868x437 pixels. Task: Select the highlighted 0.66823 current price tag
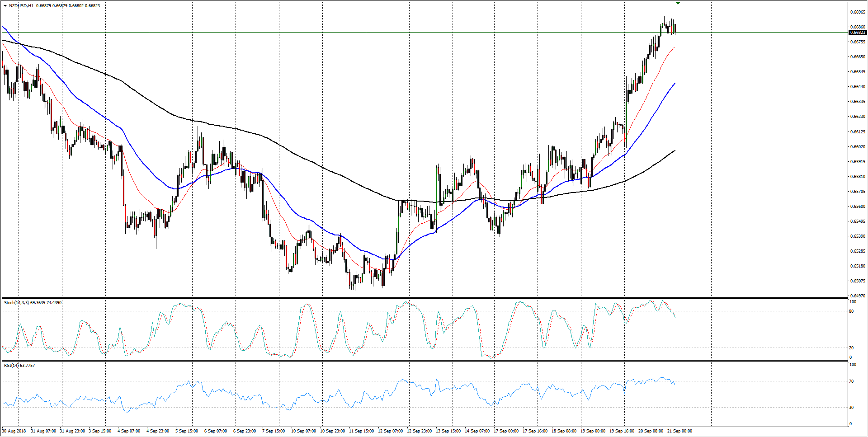[x=857, y=33]
